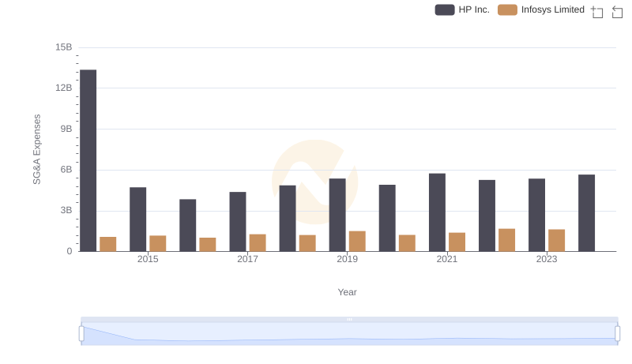Click the HP Inc. bar for 2020
Image resolution: width=632 pixels, height=364 pixels.
pyautogui.click(x=387, y=218)
